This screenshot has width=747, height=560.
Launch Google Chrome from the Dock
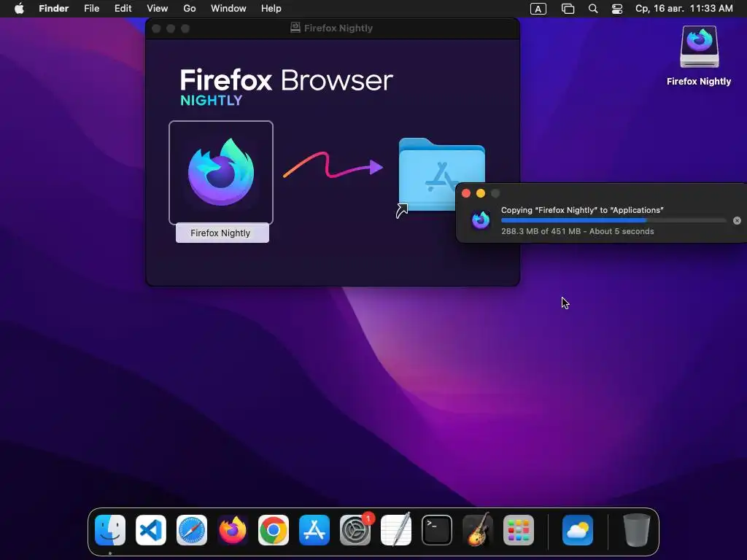click(x=274, y=530)
